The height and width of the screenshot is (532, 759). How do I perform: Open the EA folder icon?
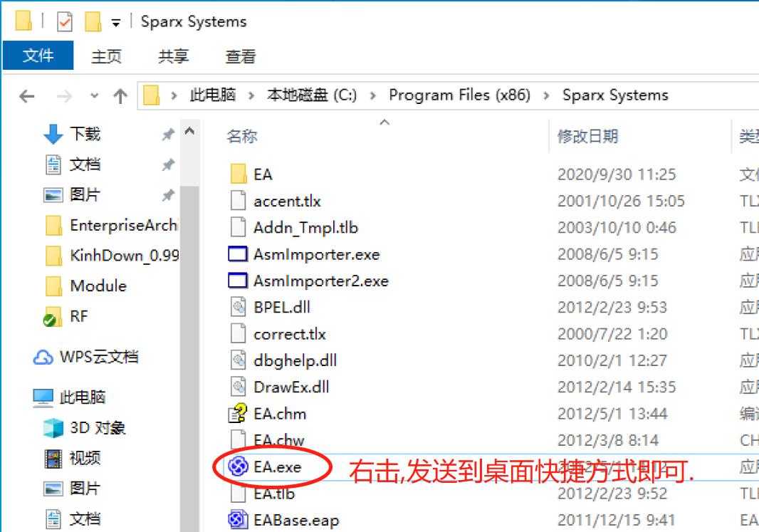click(x=238, y=174)
